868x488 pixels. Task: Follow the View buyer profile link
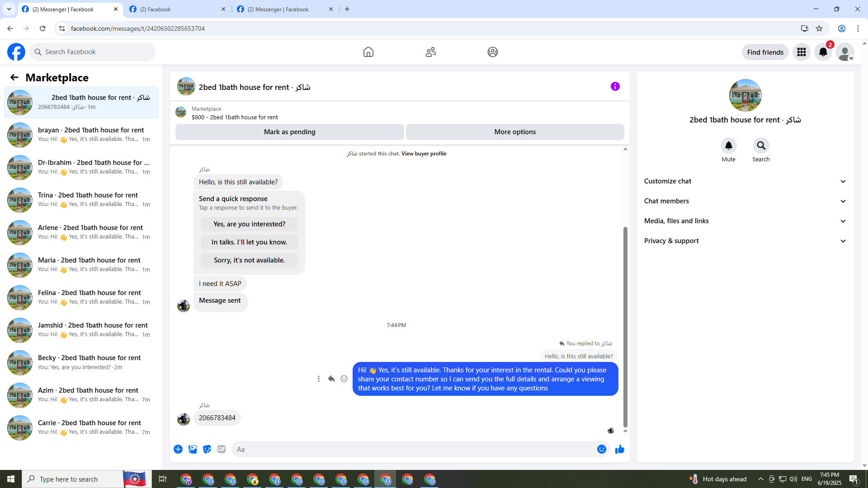[424, 154]
